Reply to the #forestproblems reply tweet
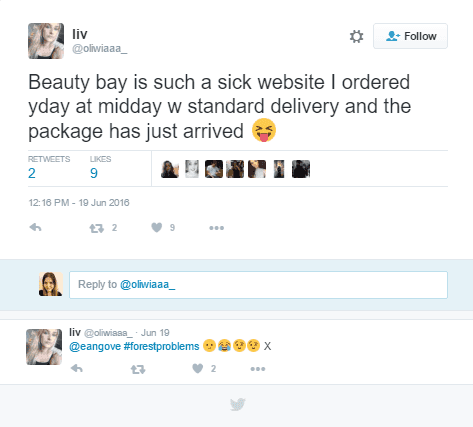This screenshot has height=427, width=473. [x=77, y=369]
